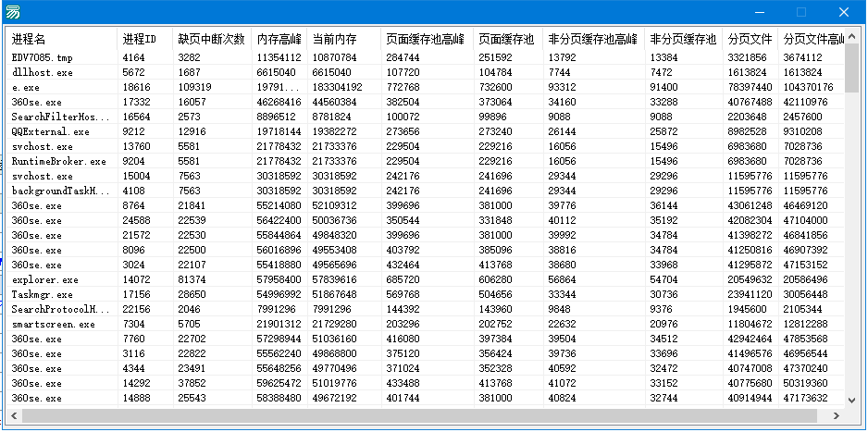Click process ID 24588 cell
Screen dimensions: 868x432
coord(136,221)
